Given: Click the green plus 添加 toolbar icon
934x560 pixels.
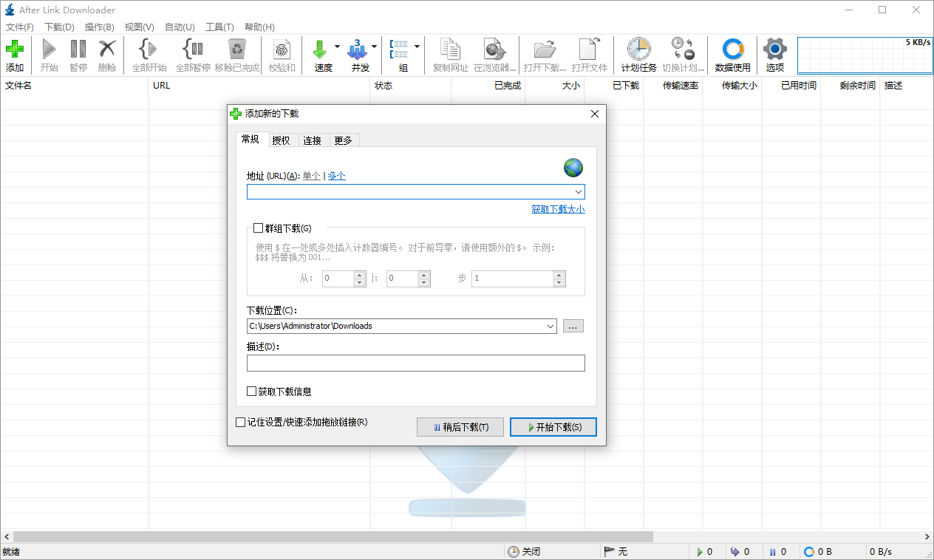Looking at the screenshot, I should [x=15, y=50].
